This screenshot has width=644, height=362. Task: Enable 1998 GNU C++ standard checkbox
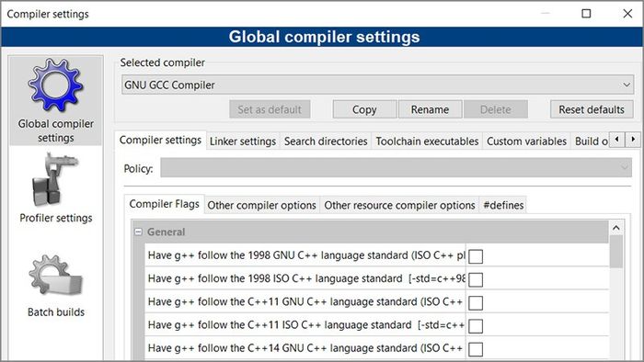476,256
